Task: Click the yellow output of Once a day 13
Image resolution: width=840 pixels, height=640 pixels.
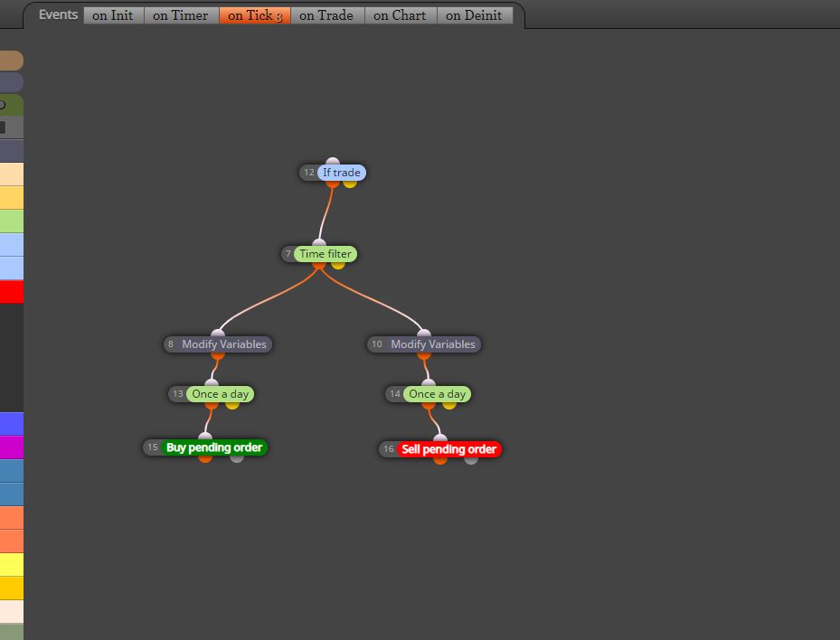Action: (232, 406)
